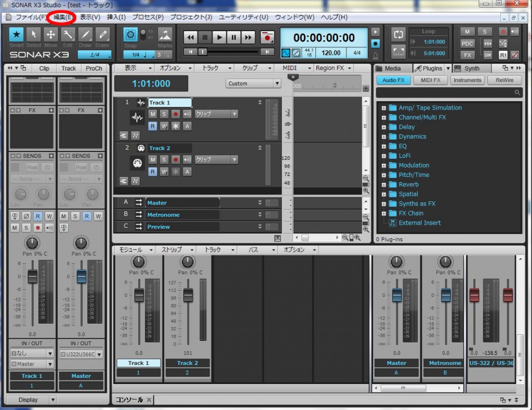Mute Track 1 in track view

pyautogui.click(x=153, y=114)
